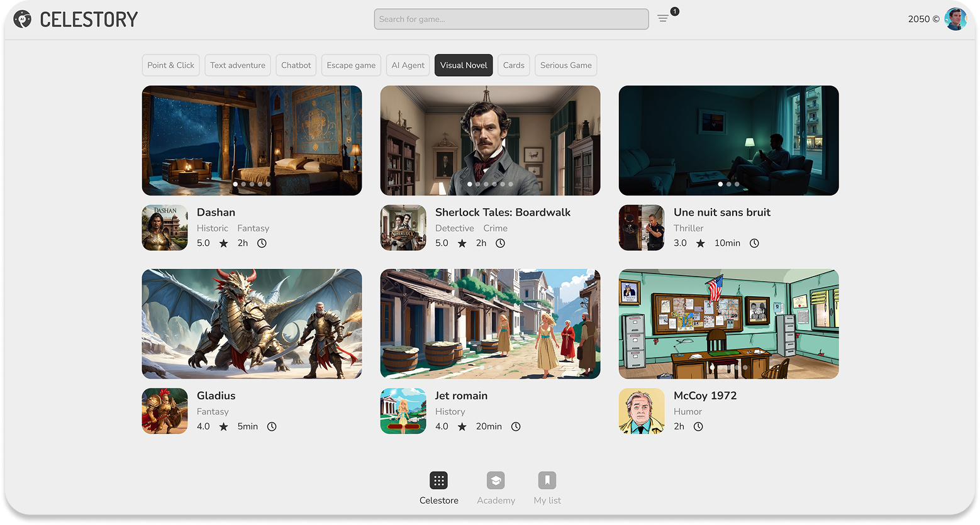Screen dimensions: 980x525
Task: Click the clock icon for Gladius
Action: click(272, 427)
